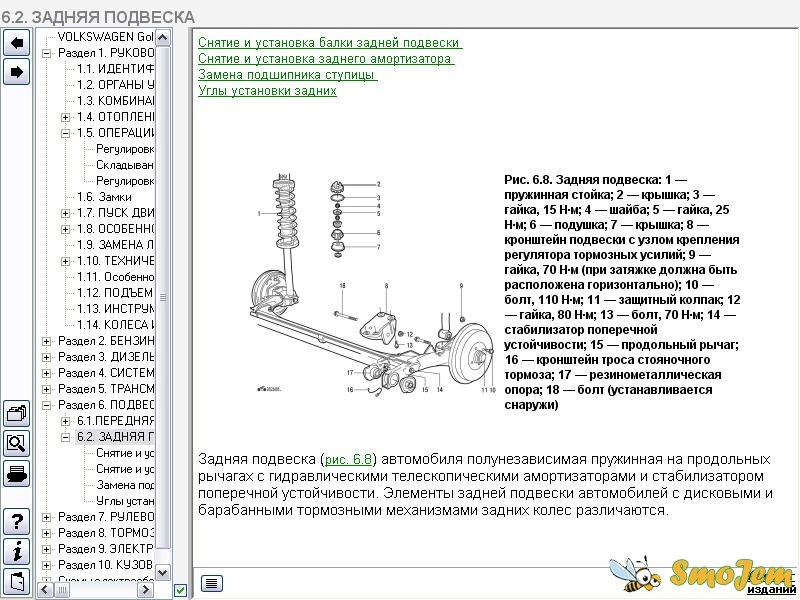Collapse the 1.5. ОПЕРАЦИИ node
Image resolution: width=800 pixels, height=600 pixels.
click(x=65, y=133)
